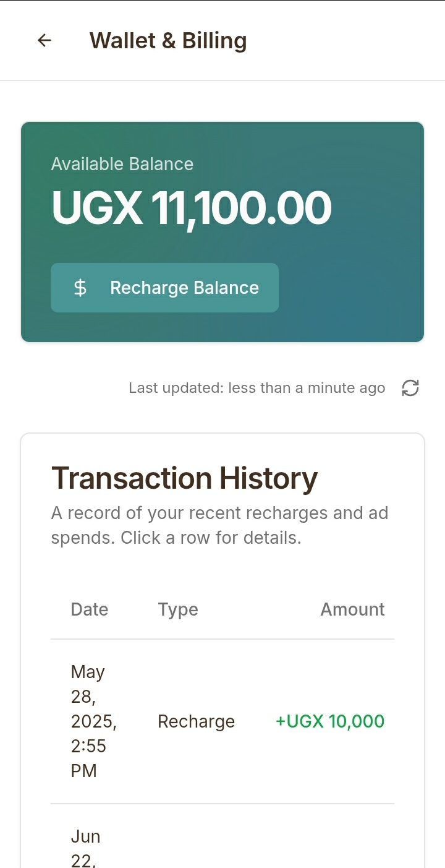Click the Recharge type cell
This screenshot has width=445, height=868.
point(196,721)
